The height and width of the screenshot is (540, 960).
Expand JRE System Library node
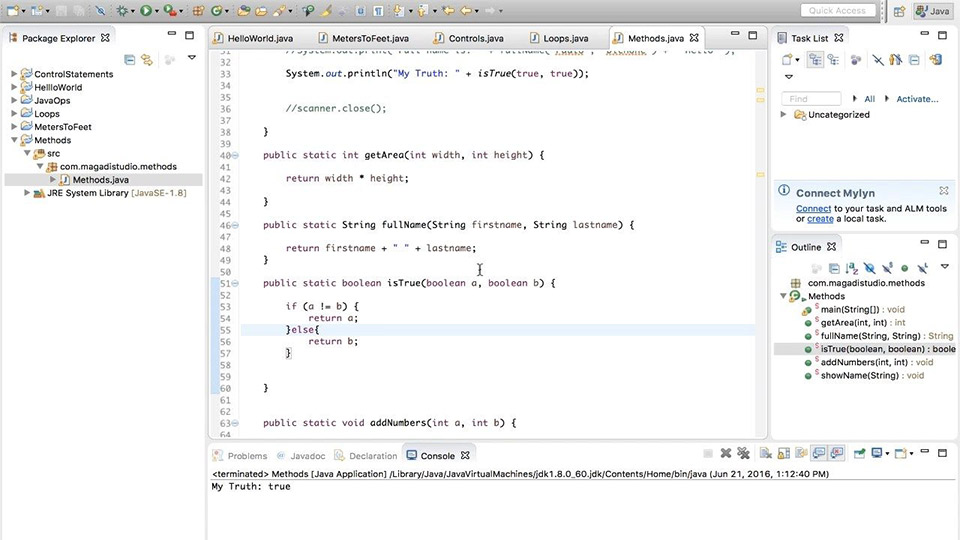point(27,192)
